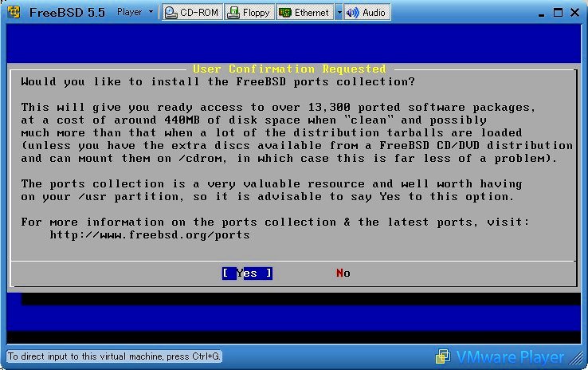
Task: Maximize the VMware Player window
Action: [x=555, y=13]
